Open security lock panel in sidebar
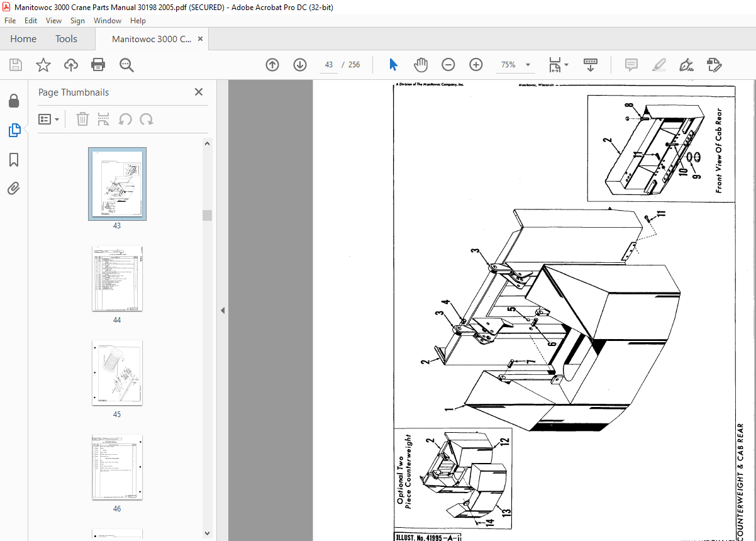The image size is (756, 541). [14, 101]
